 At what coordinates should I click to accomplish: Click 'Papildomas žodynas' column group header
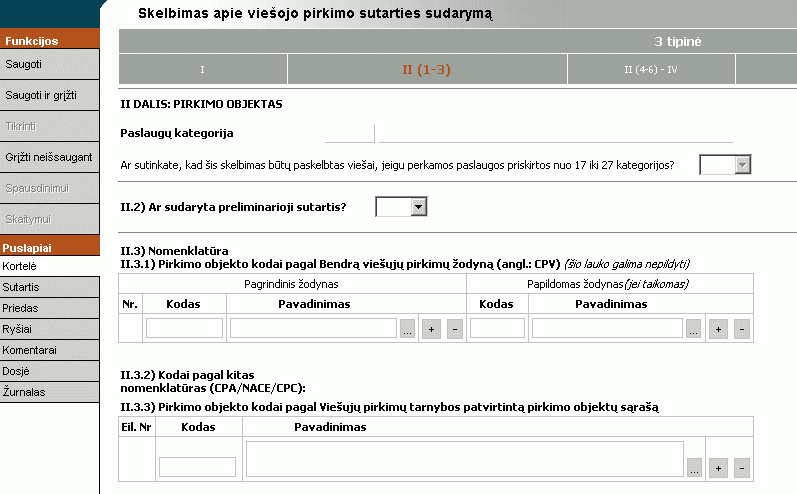click(x=608, y=284)
